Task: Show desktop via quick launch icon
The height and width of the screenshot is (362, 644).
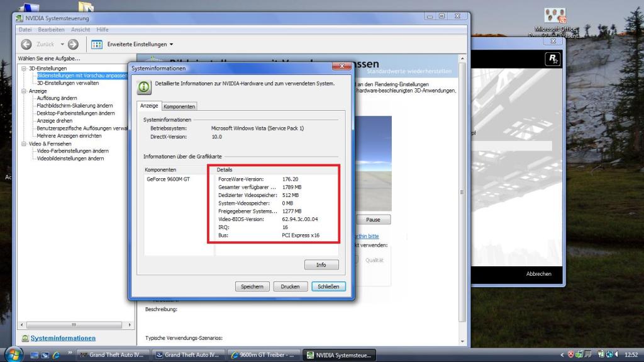Action: point(35,354)
